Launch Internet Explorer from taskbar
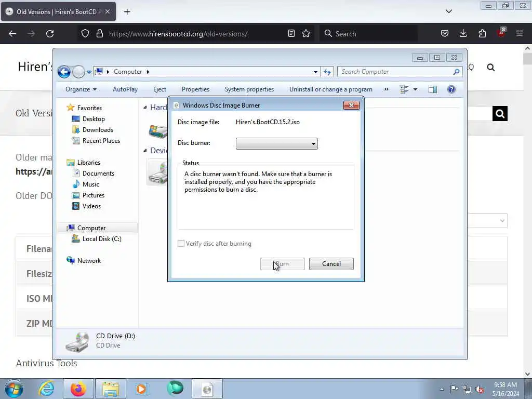Screen dimensions: 532x399 (x=46, y=389)
